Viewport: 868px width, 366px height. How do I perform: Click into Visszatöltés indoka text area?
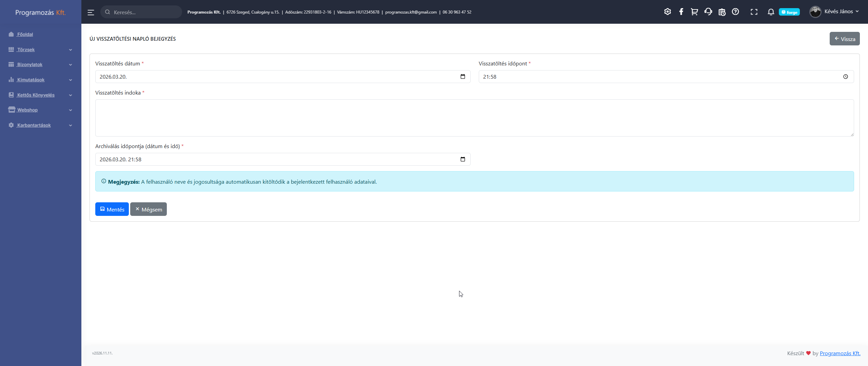pyautogui.click(x=474, y=118)
